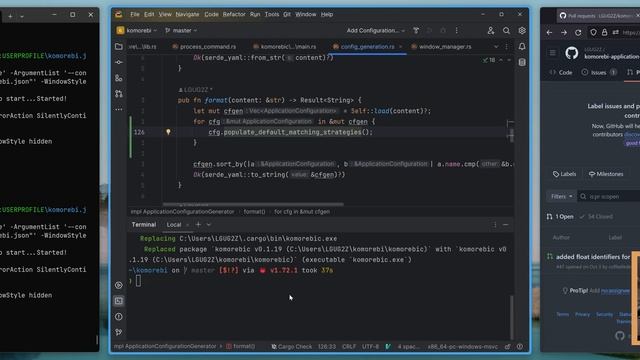Expand komorebi project dropdown
Image resolution: width=640 pixels, height=360 pixels.
pos(137,31)
